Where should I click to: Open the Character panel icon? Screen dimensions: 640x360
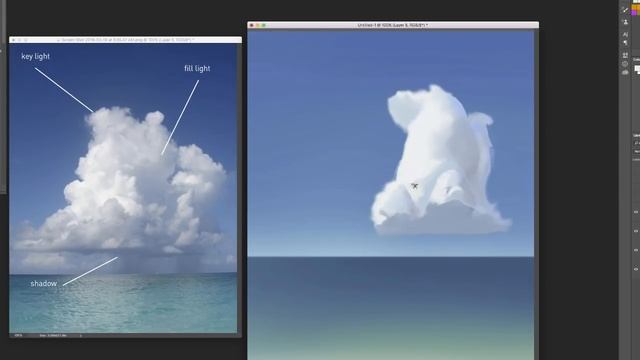tap(625, 35)
